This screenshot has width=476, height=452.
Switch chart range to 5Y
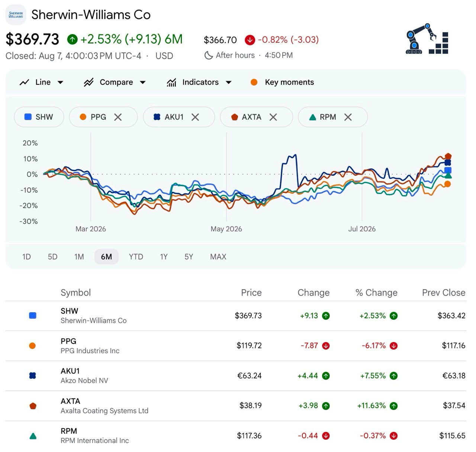coord(189,257)
